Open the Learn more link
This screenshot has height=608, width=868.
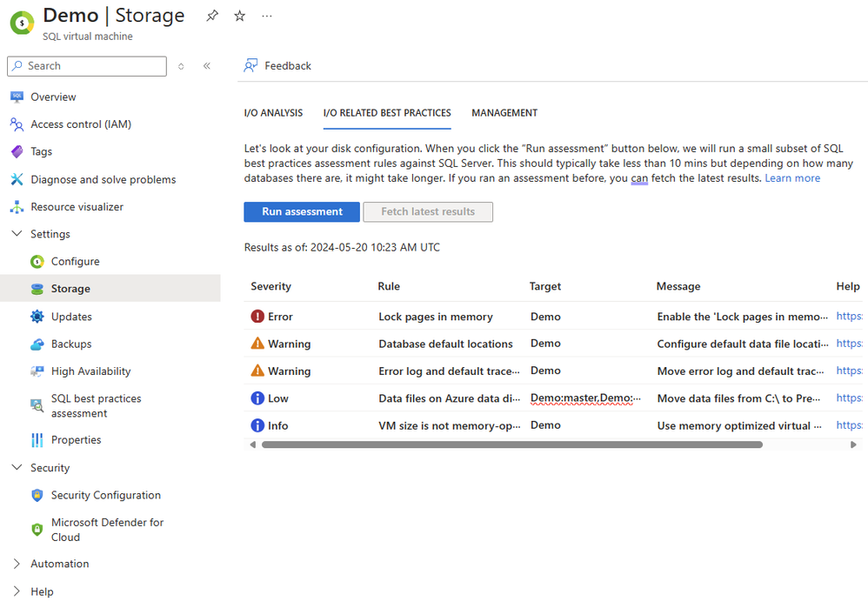792,178
